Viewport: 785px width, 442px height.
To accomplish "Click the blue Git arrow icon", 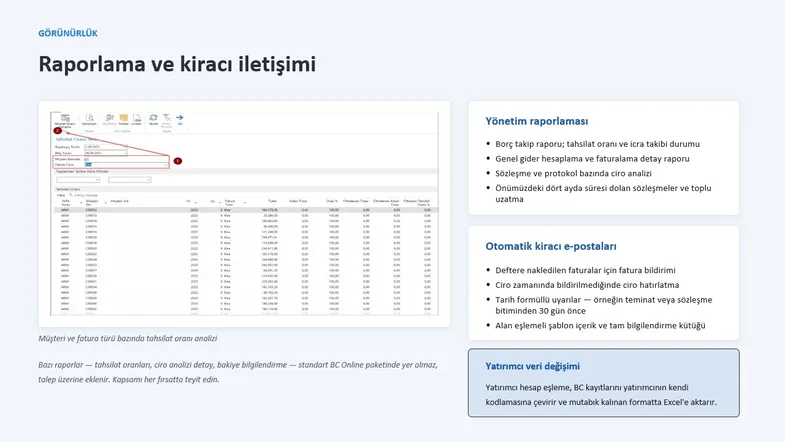I will 180,117.
